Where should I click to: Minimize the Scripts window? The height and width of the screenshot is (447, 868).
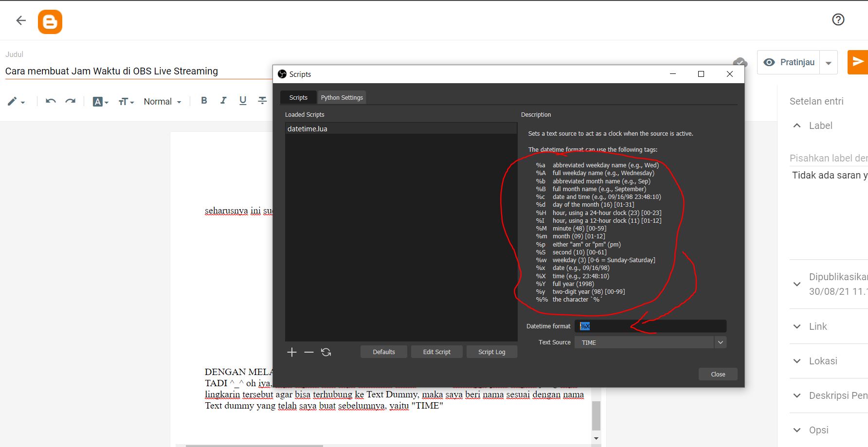[x=673, y=74]
